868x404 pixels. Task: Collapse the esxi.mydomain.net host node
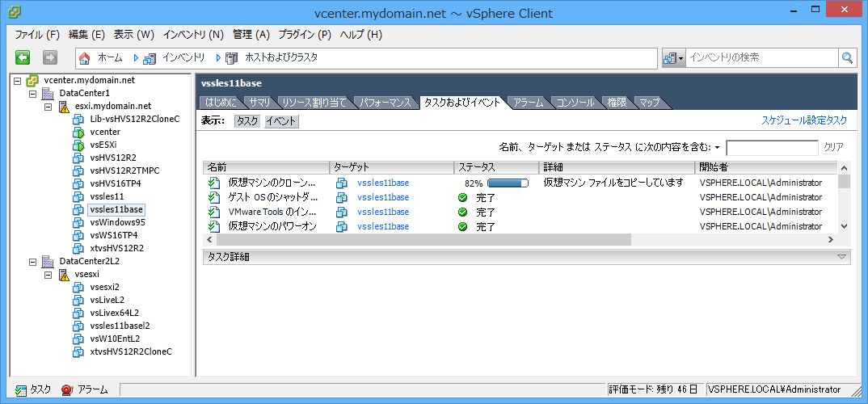pyautogui.click(x=48, y=107)
